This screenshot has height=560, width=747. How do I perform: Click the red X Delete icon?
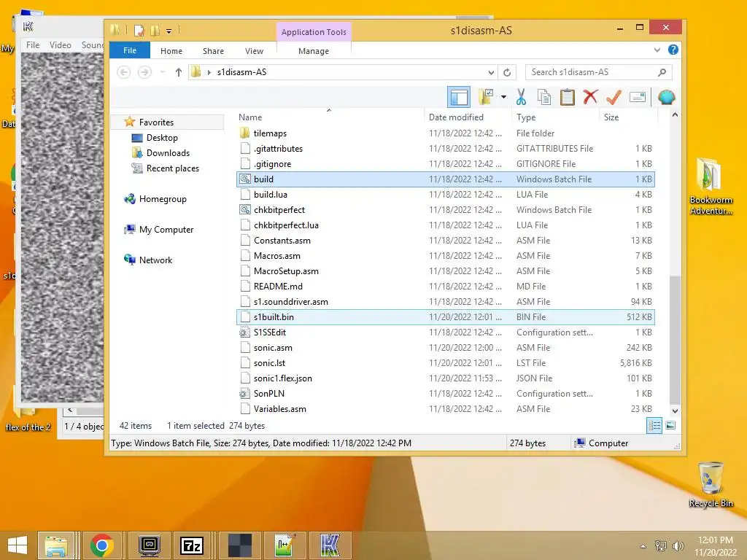590,97
